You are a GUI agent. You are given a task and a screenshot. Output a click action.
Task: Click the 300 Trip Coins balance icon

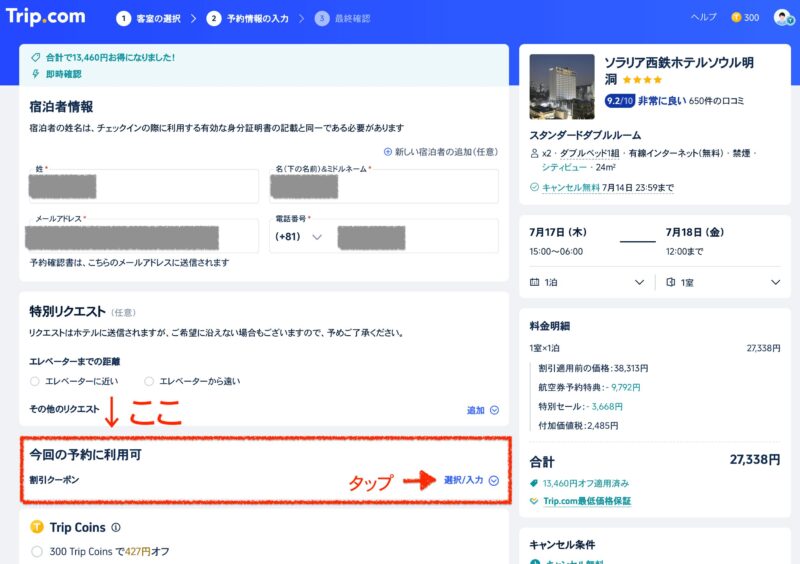736,17
